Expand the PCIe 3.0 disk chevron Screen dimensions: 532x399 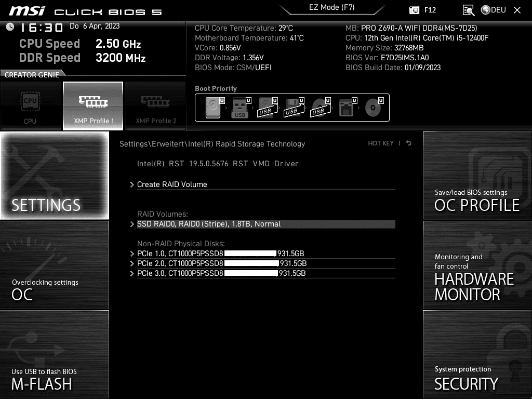132,273
